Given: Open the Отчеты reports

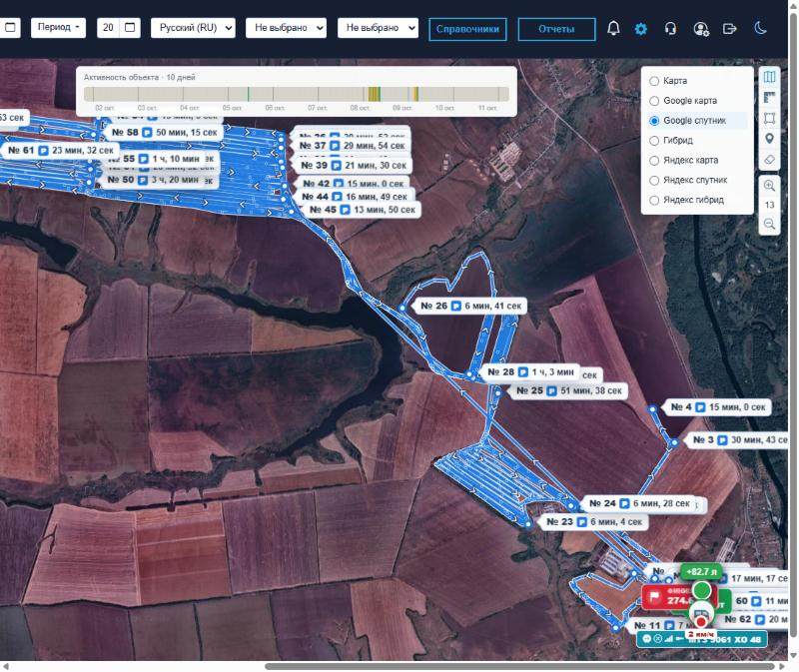Looking at the screenshot, I should (556, 29).
